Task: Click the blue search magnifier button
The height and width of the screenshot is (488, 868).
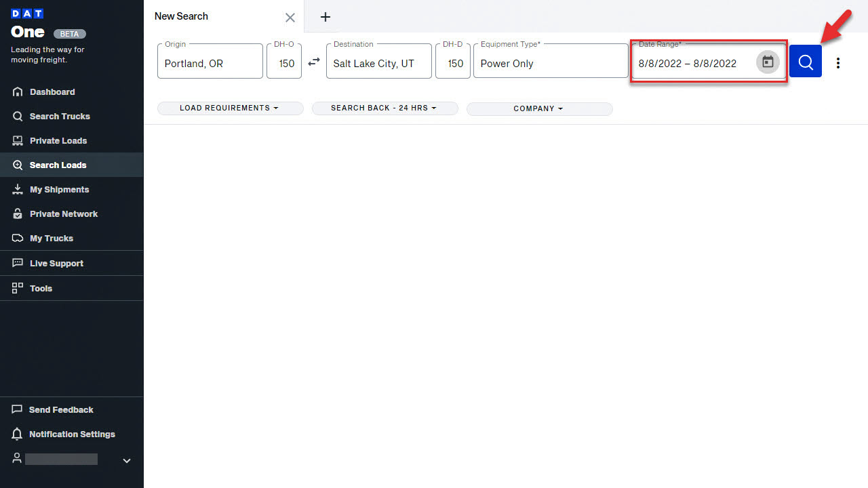Action: coord(805,62)
